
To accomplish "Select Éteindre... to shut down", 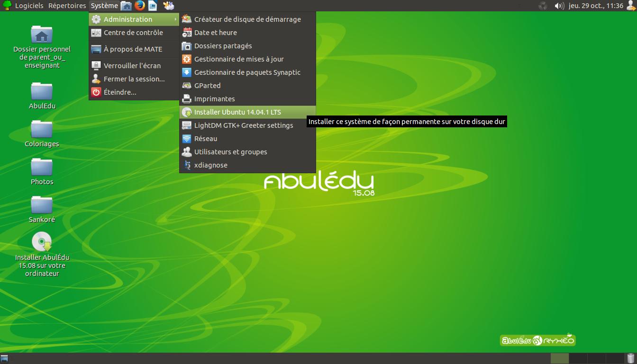I will [x=134, y=92].
